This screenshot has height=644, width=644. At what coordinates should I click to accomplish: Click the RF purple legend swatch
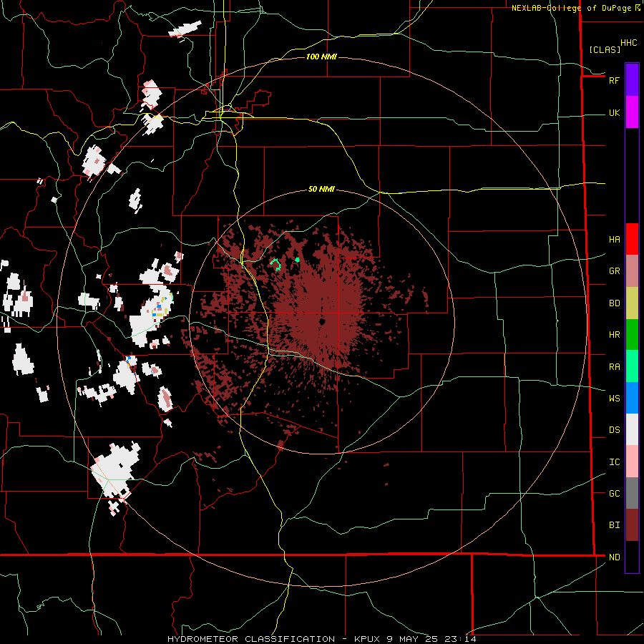tap(632, 80)
